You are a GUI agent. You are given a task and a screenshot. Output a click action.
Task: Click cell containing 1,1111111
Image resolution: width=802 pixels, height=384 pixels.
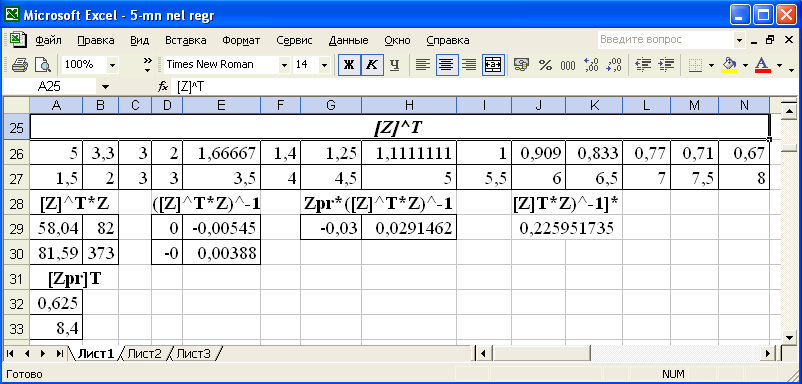409,152
